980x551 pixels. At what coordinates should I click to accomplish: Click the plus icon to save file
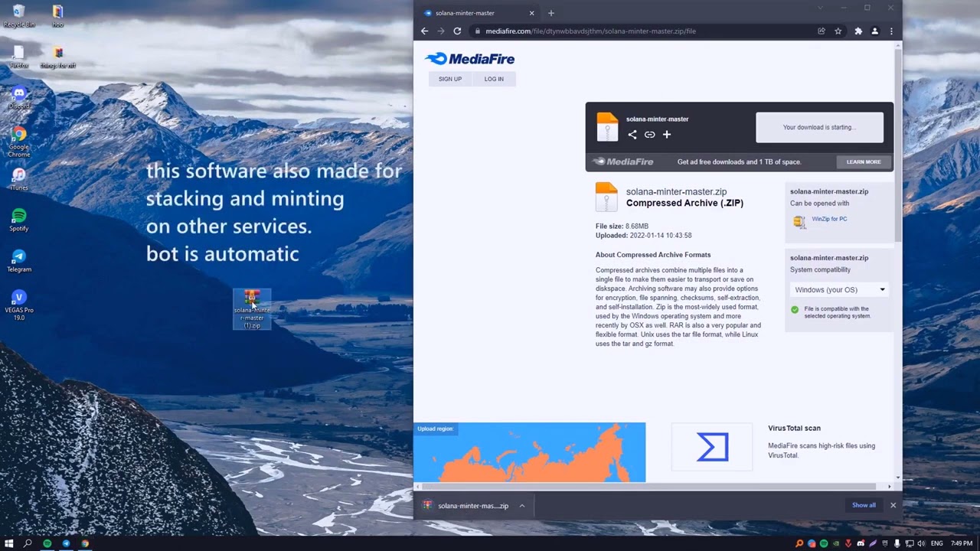(x=667, y=135)
